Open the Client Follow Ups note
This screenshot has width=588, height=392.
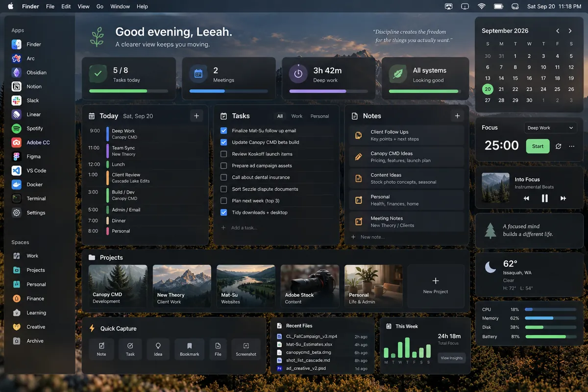tap(406, 135)
